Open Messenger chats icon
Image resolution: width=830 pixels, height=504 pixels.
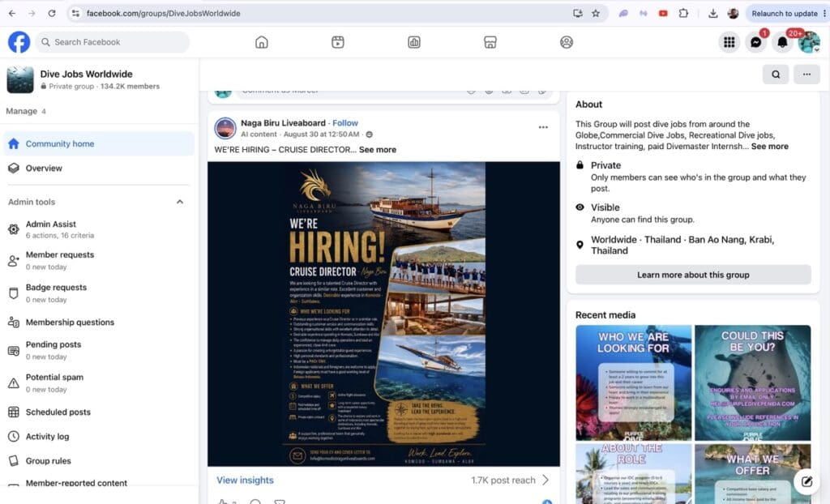pos(756,42)
